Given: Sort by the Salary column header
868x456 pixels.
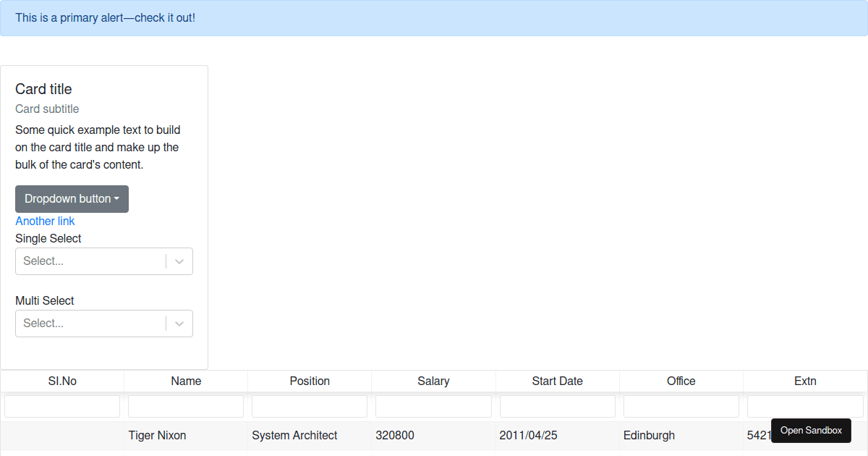Looking at the screenshot, I should (x=433, y=381).
